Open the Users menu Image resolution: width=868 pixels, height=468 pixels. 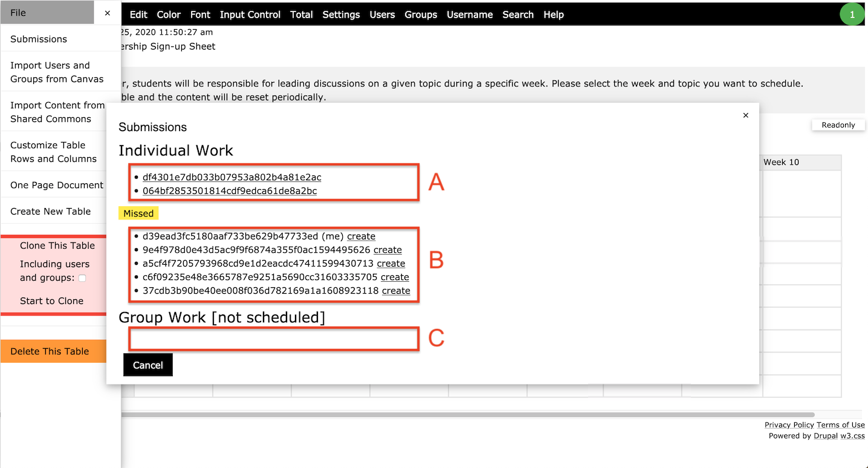[382, 15]
